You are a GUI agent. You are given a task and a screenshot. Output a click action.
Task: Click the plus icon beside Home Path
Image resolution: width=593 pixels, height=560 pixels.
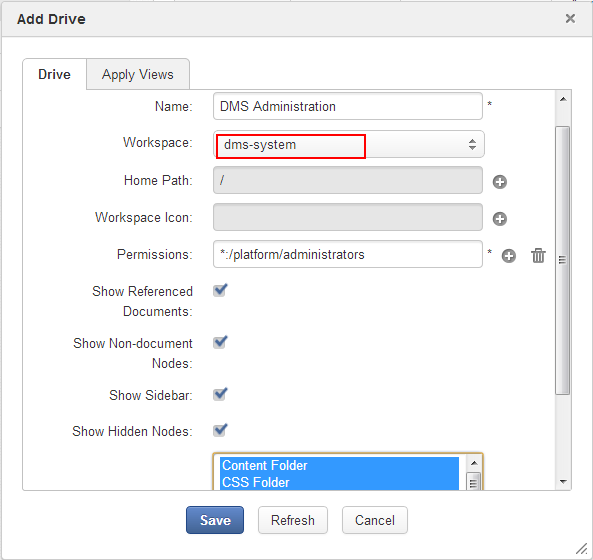pos(500,182)
